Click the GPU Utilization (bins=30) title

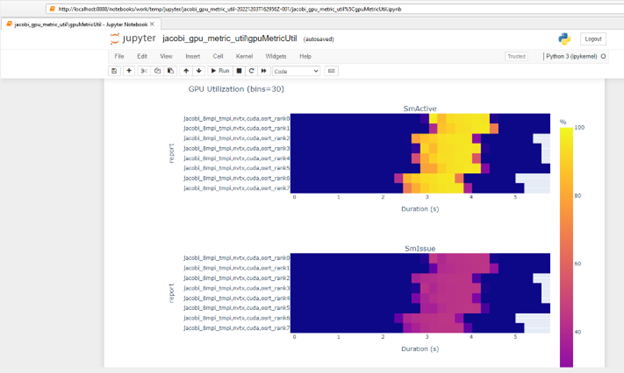pos(236,89)
